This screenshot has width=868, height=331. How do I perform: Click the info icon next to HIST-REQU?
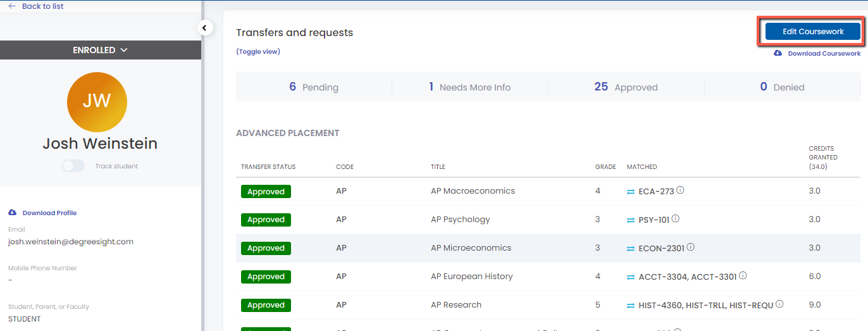tap(779, 304)
